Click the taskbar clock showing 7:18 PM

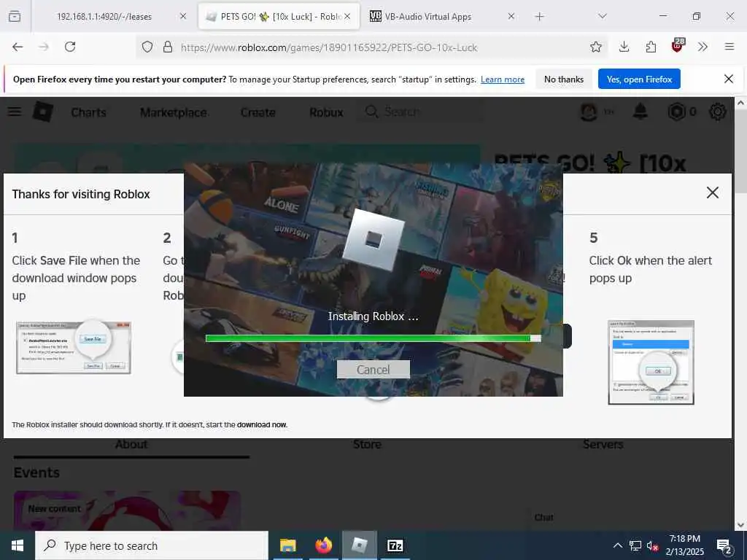(684, 545)
